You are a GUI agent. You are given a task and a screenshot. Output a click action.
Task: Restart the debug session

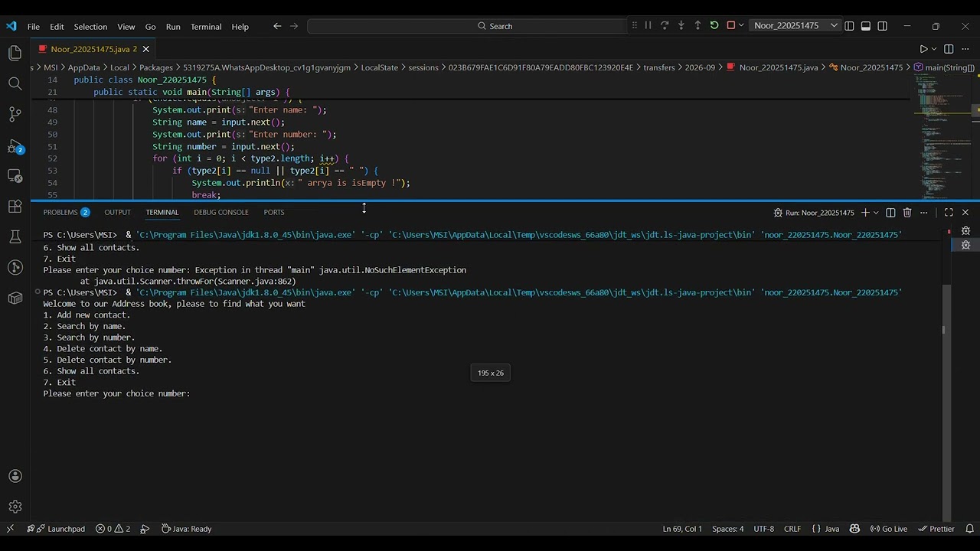[714, 25]
